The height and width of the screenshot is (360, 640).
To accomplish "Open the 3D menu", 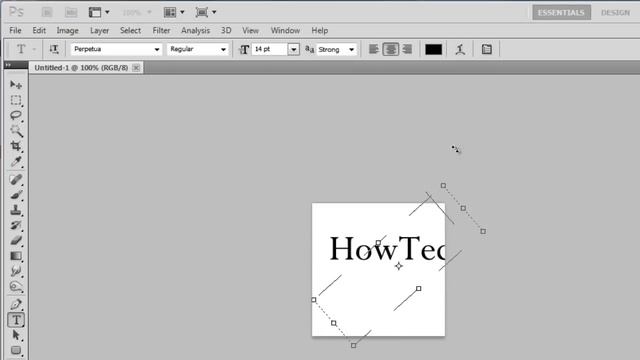I will coord(226,31).
